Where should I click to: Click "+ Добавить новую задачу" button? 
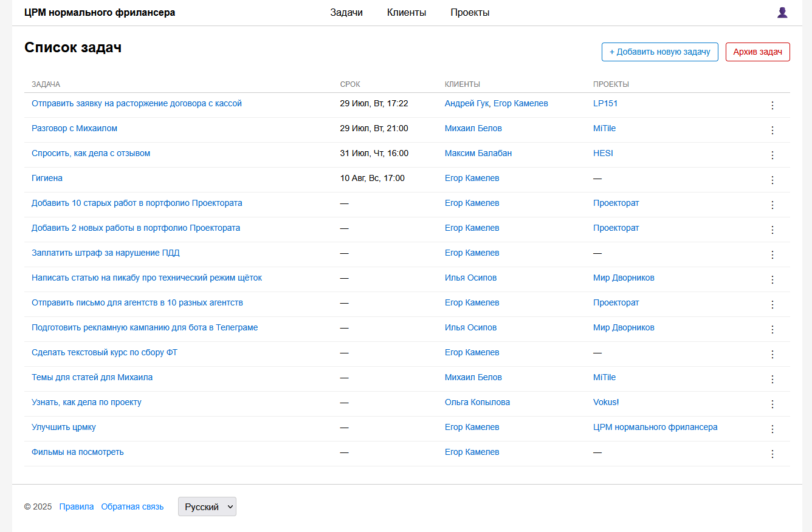[x=659, y=52]
